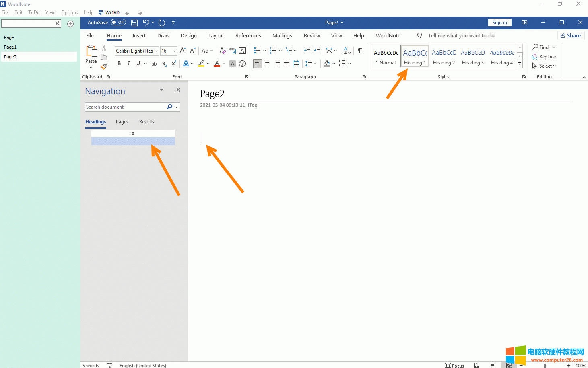Click the Share button
The width and height of the screenshot is (588, 368).
(x=570, y=36)
